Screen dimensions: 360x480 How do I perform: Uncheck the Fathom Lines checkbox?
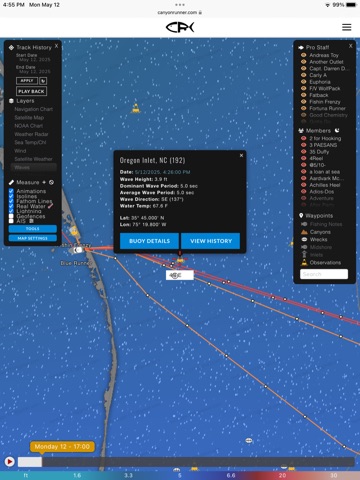11,201
